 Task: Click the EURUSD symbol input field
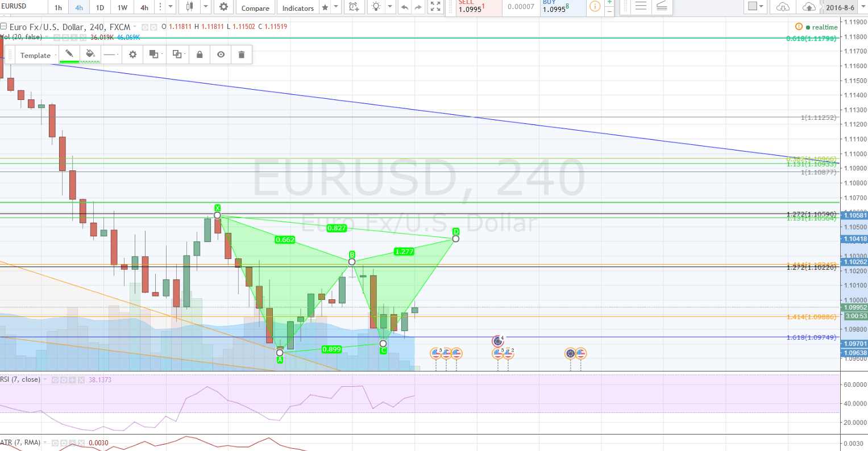23,6
